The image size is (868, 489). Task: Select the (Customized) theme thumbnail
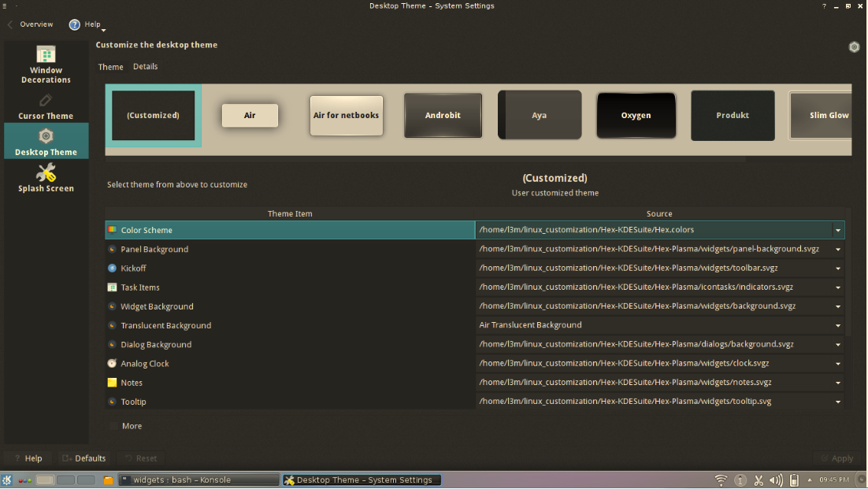click(x=154, y=115)
